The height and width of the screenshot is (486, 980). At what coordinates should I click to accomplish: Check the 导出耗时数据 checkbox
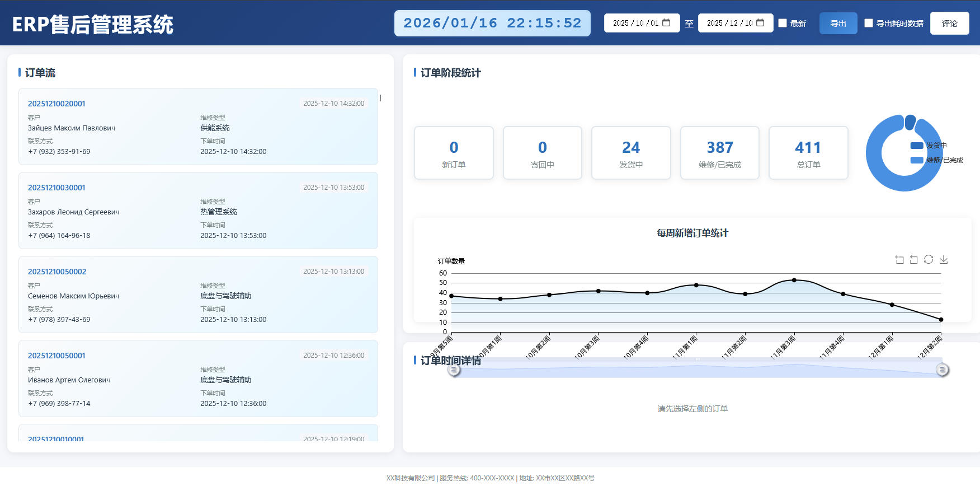pos(869,23)
